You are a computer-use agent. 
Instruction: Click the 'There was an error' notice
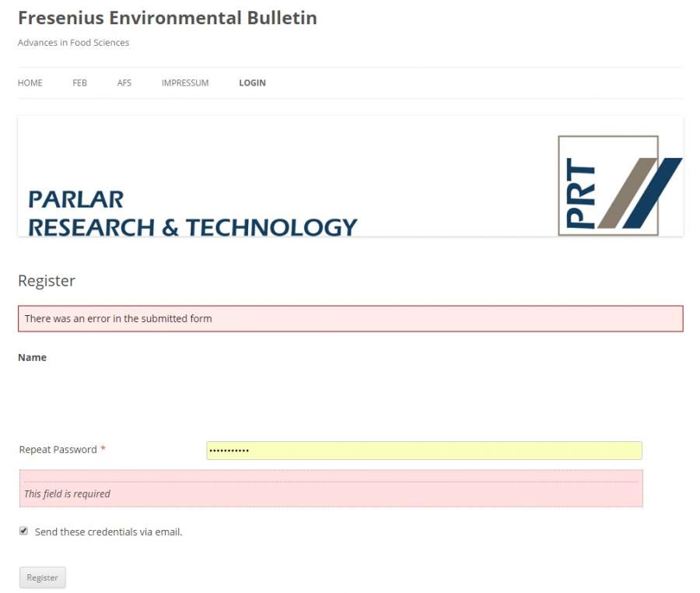[x=351, y=318]
